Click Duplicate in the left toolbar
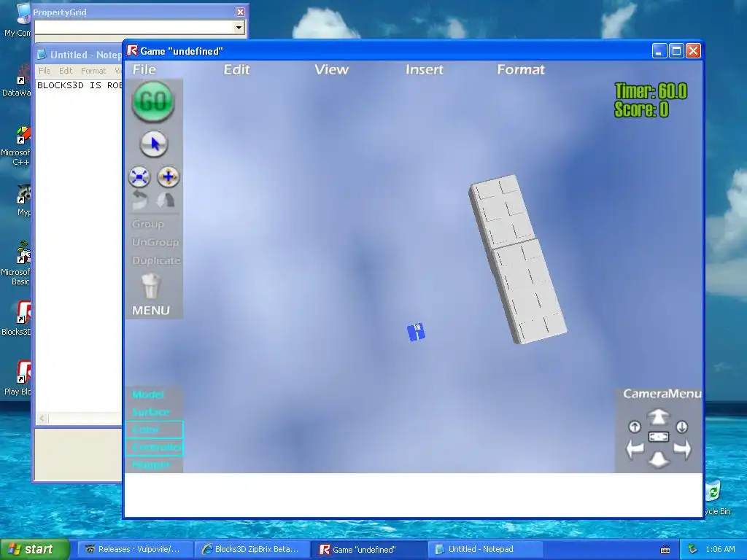The width and height of the screenshot is (747, 560). [x=156, y=260]
